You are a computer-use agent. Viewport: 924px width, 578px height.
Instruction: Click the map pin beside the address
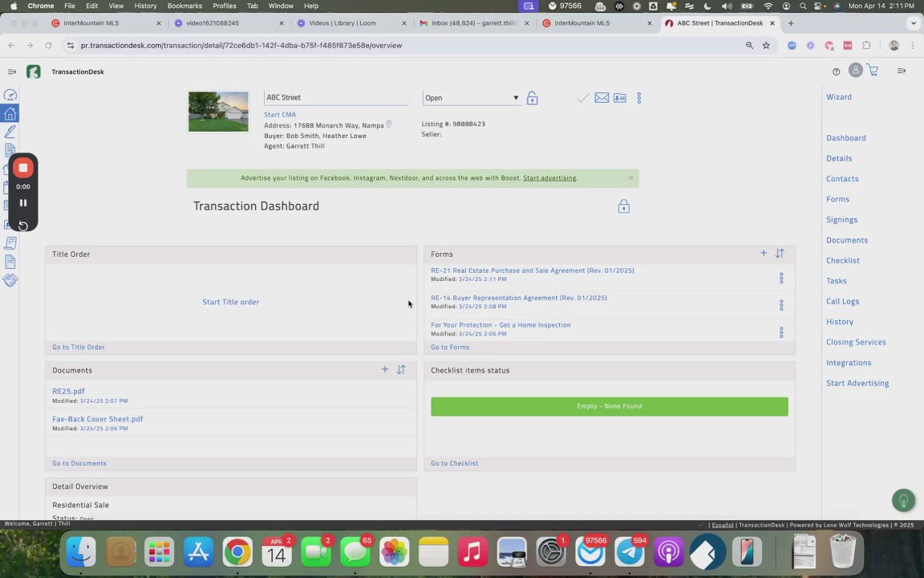click(x=389, y=124)
